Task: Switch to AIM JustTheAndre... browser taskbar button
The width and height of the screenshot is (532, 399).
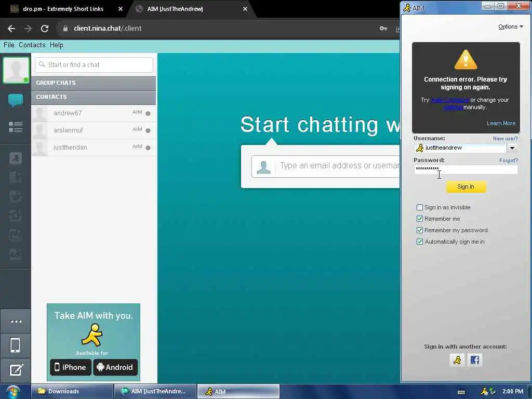Action: tap(155, 391)
